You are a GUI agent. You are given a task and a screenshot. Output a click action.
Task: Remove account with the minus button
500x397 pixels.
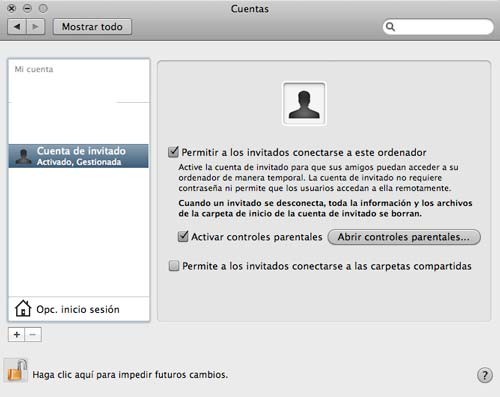(x=33, y=335)
